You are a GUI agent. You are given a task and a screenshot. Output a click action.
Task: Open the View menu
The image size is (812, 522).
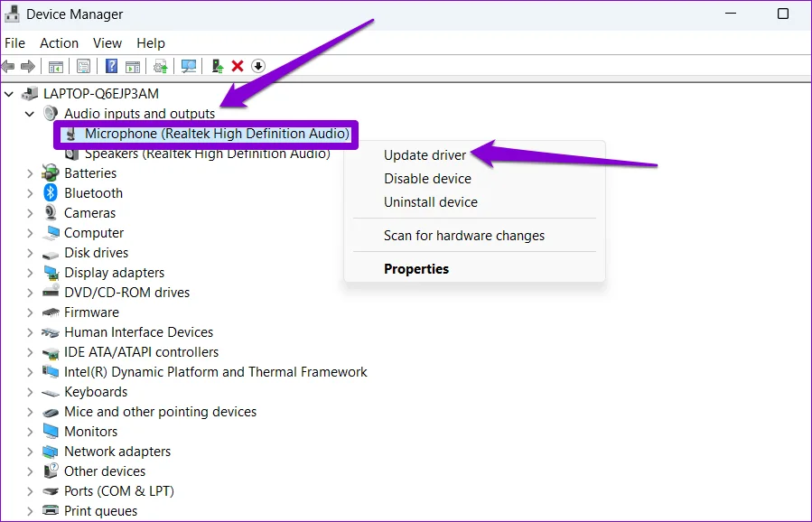pos(107,43)
